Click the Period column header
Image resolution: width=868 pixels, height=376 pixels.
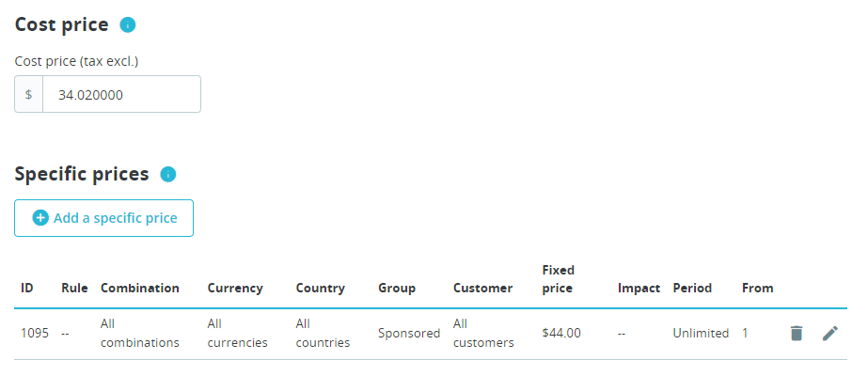click(692, 288)
